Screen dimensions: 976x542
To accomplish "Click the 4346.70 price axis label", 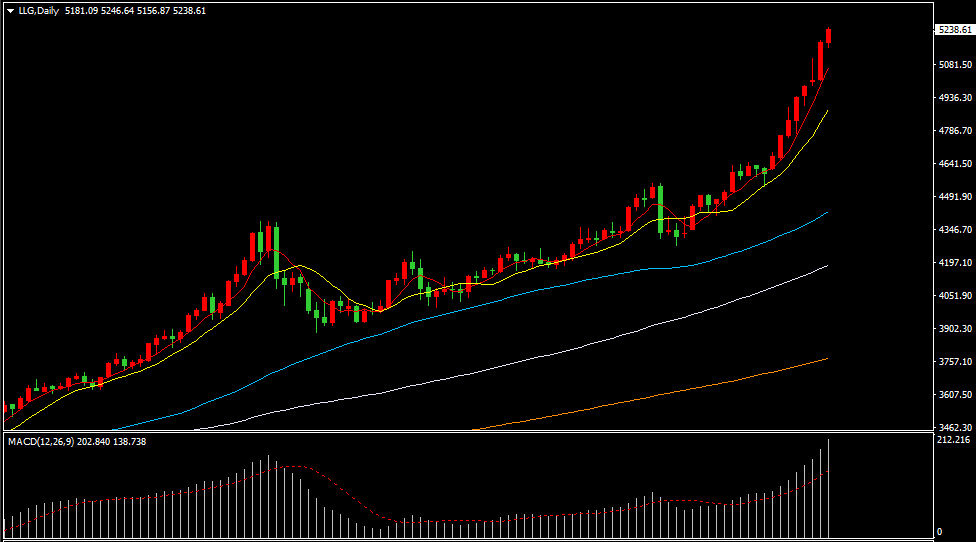I will tap(954, 230).
